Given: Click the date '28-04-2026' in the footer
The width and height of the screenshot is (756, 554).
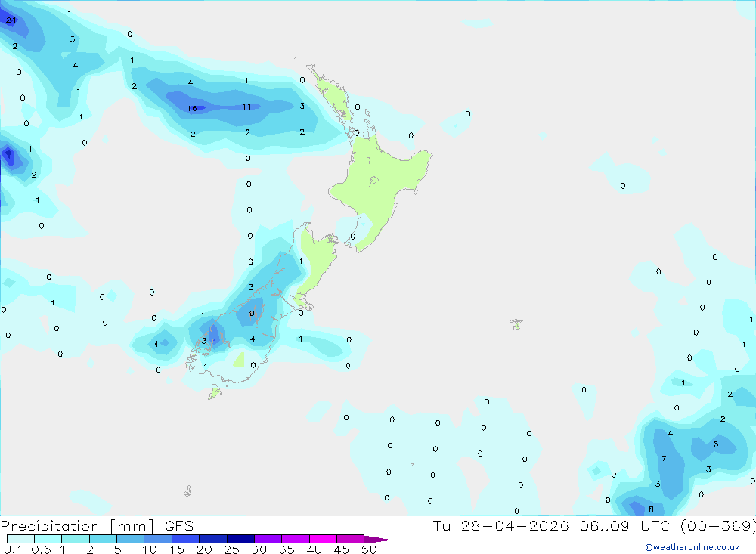Looking at the screenshot, I should [x=514, y=525].
